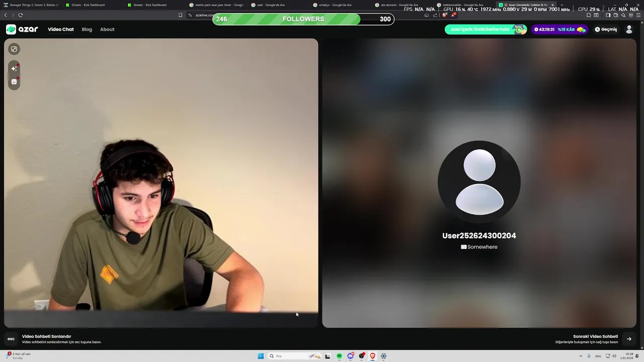Switch to the Stranger Things browser tab

[31, 5]
